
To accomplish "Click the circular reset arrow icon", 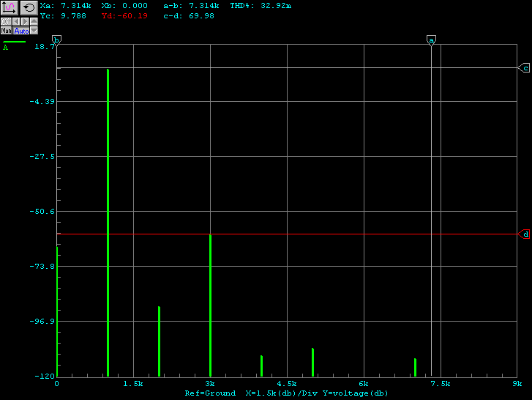I will coord(29,7).
